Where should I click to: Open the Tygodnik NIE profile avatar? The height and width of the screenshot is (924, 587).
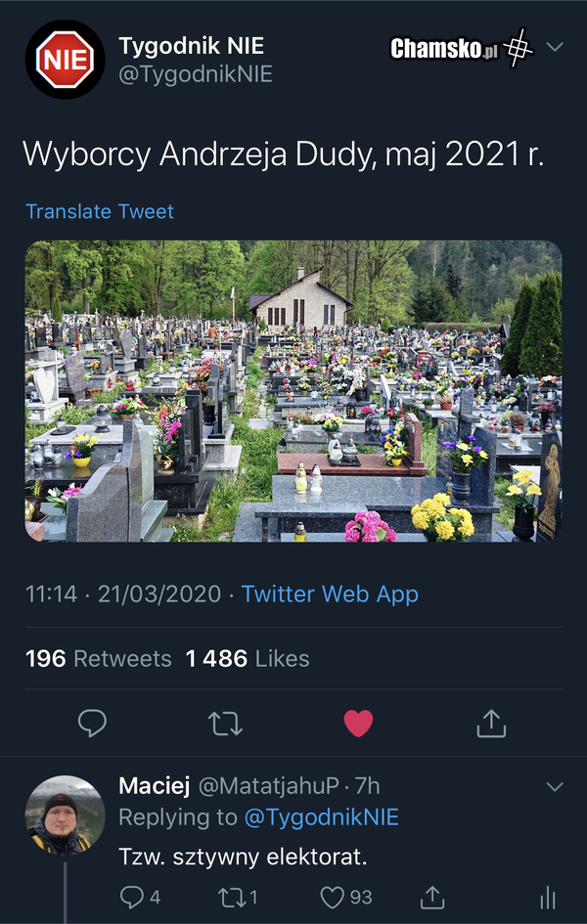click(x=65, y=60)
